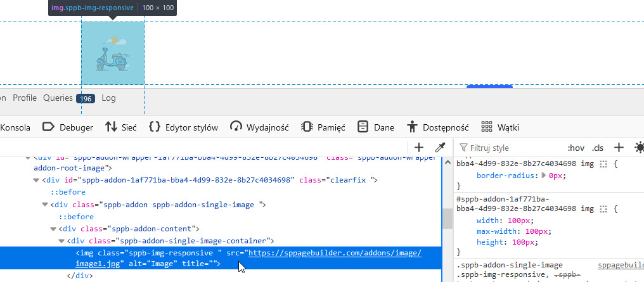
Task: Toggle the :hov pseudo-class panel
Action: coord(576,148)
